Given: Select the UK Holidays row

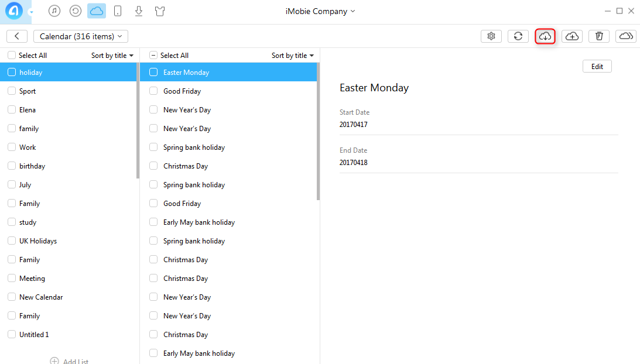Looking at the screenshot, I should (x=68, y=241).
